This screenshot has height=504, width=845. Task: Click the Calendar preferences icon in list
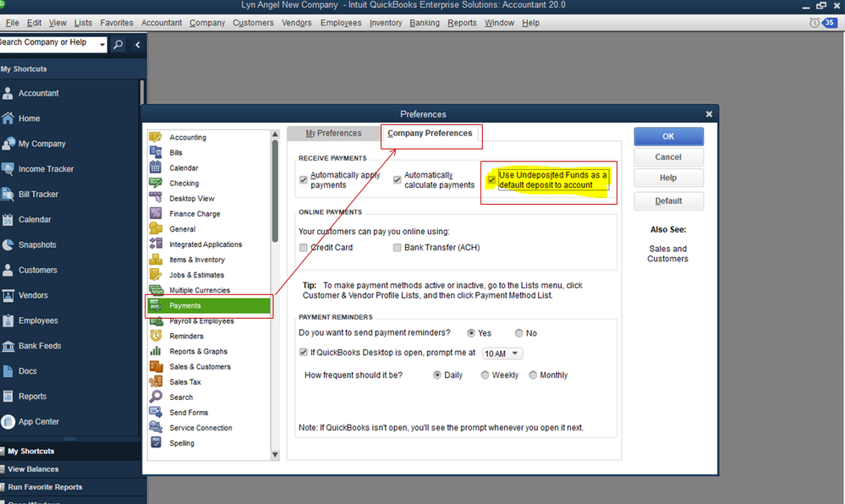(156, 167)
